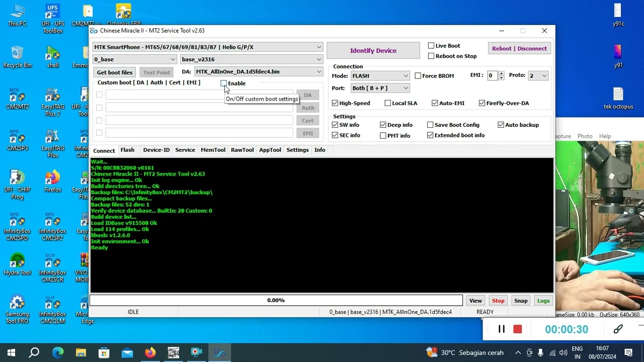
Task: Disable the Auto-EMI checkbox
Action: pos(435,103)
